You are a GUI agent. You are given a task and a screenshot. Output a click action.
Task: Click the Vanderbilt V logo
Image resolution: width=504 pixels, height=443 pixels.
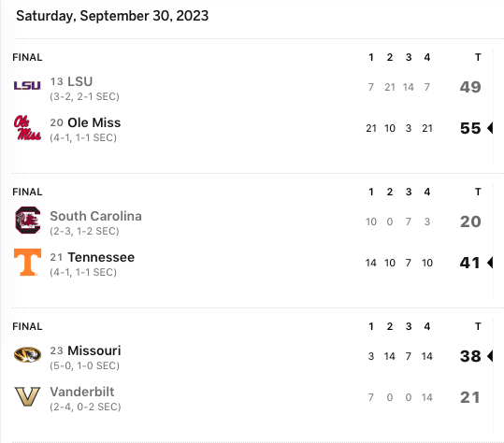(x=28, y=396)
